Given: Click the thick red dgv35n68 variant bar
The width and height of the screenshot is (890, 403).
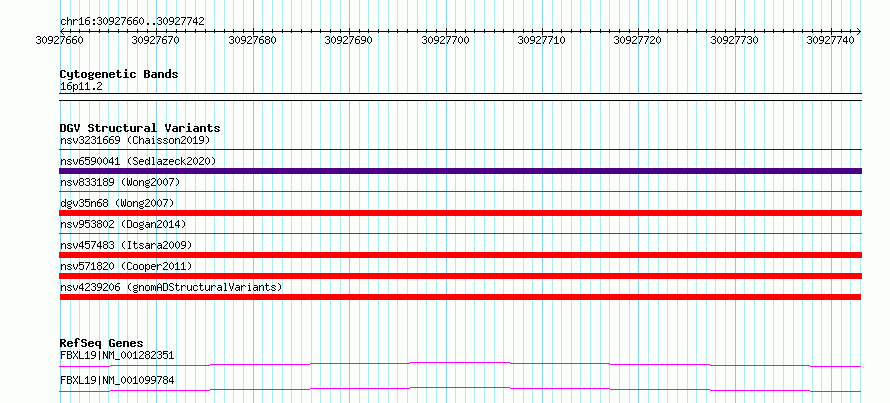Looking at the screenshot, I should click(x=461, y=213).
